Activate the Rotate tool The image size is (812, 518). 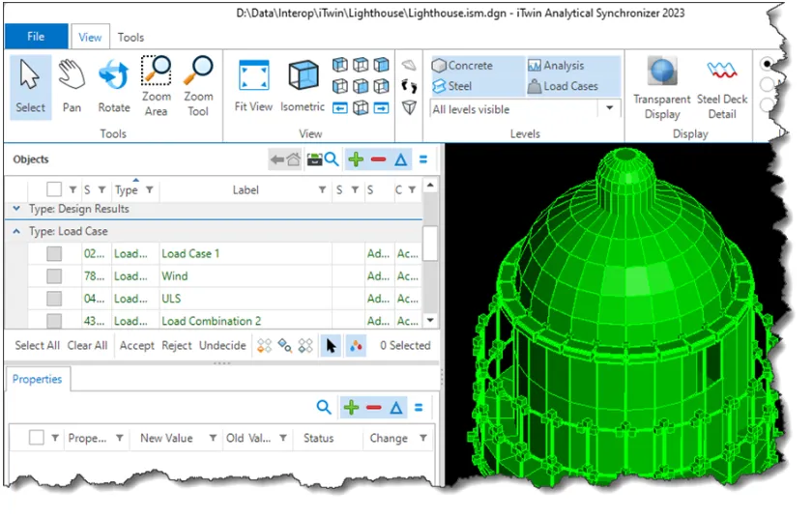point(114,86)
